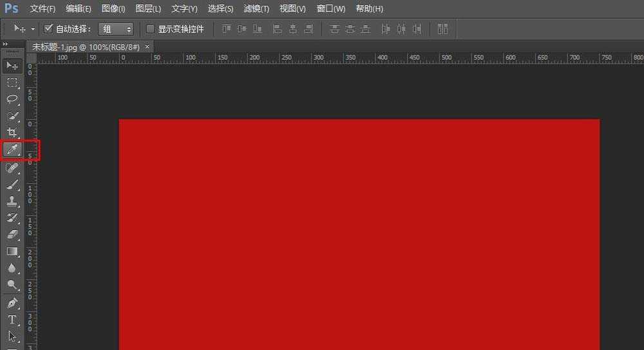The image size is (644, 350).
Task: Select the Eraser tool
Action: point(12,235)
